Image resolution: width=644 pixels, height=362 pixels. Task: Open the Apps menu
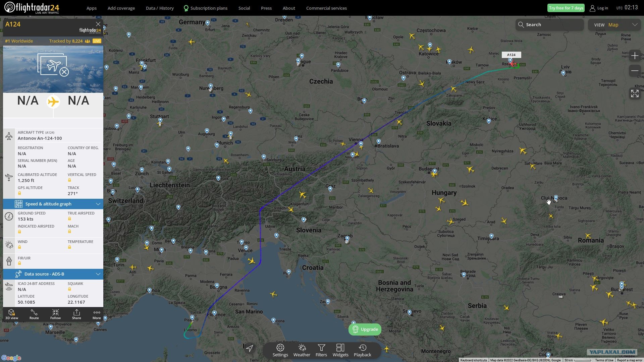tap(92, 8)
